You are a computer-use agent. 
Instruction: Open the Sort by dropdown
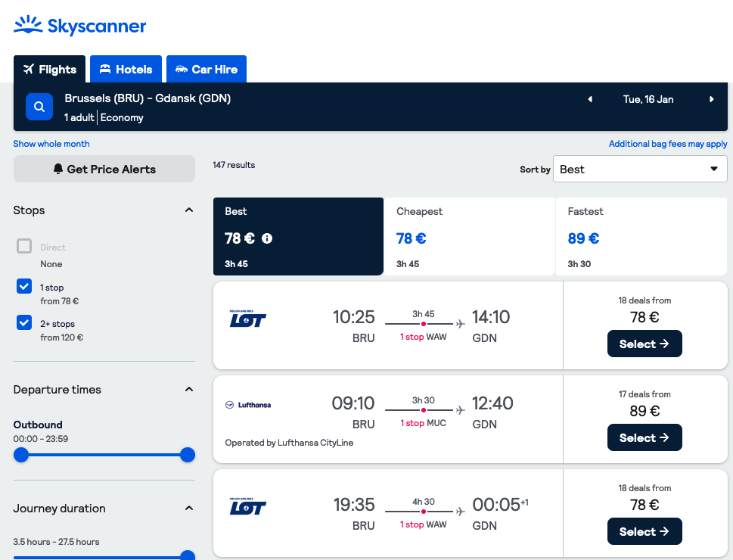(640, 170)
